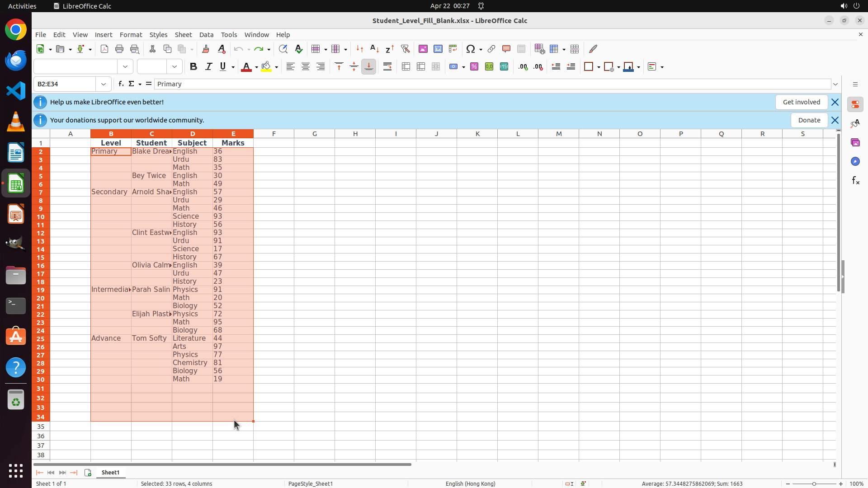Viewport: 868px width, 488px height.
Task: Click the Format as Percent icon
Action: pos(474,67)
